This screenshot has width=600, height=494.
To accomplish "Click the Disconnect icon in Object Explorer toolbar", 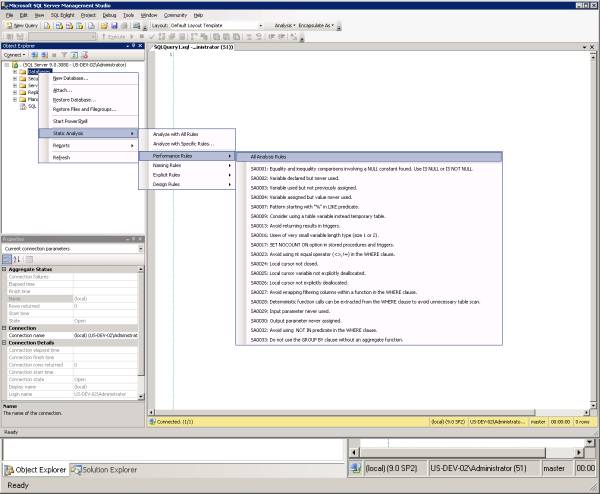I will pyautogui.click(x=44, y=55).
